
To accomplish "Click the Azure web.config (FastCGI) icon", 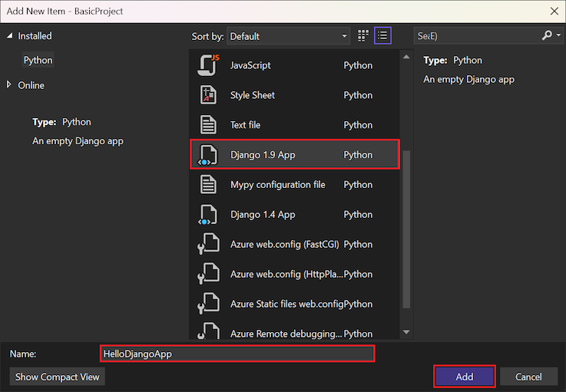I will 208,245.
